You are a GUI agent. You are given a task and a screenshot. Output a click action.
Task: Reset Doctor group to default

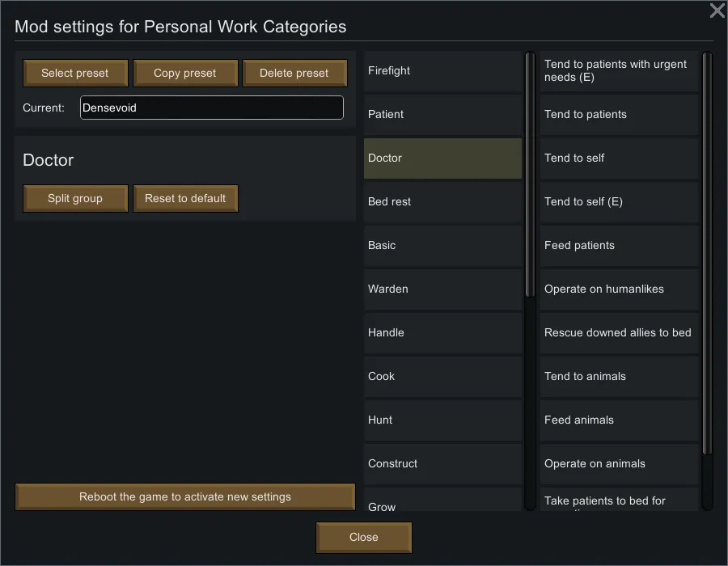[x=185, y=198]
